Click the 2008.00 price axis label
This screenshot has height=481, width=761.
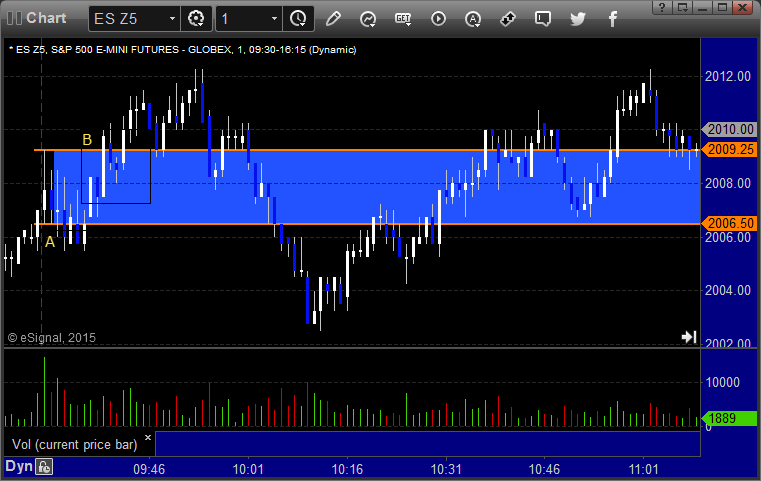(728, 183)
